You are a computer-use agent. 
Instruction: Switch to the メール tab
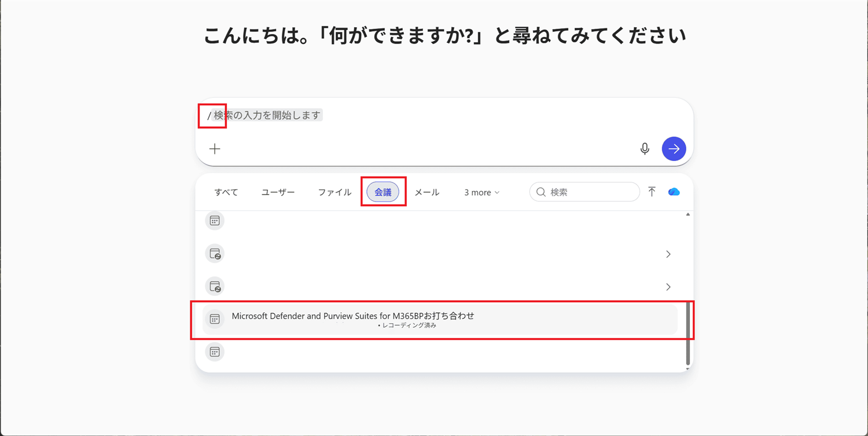pos(427,192)
